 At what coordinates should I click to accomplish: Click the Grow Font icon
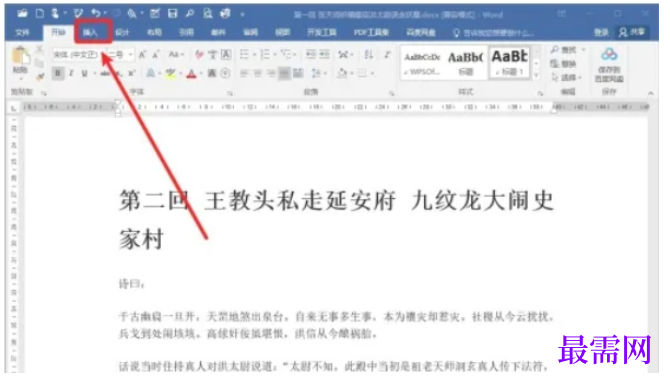point(142,54)
